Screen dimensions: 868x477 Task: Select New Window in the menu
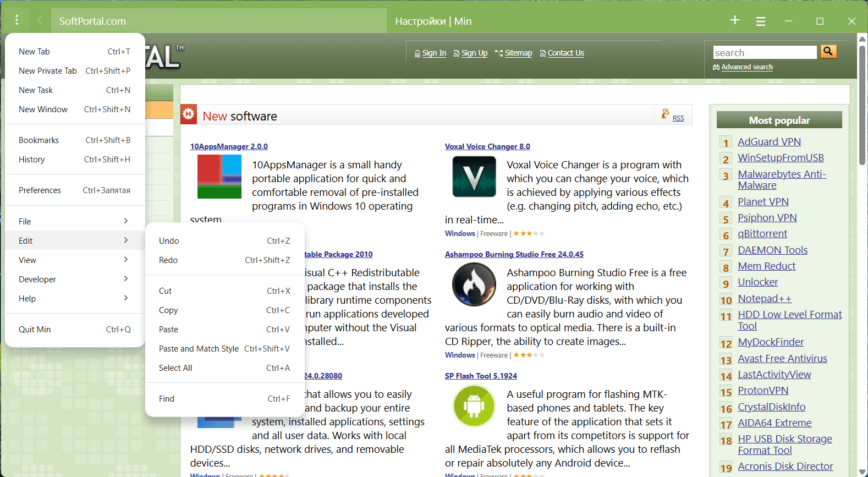point(75,109)
